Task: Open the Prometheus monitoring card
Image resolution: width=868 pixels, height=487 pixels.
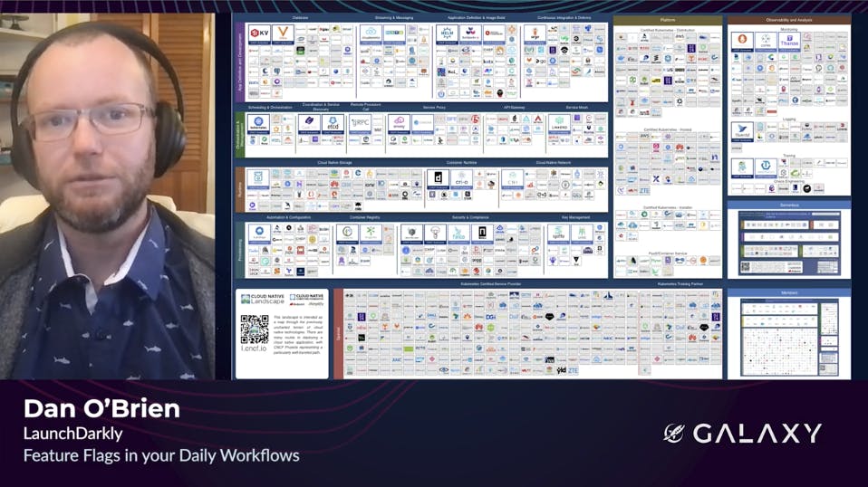Action: (x=742, y=42)
